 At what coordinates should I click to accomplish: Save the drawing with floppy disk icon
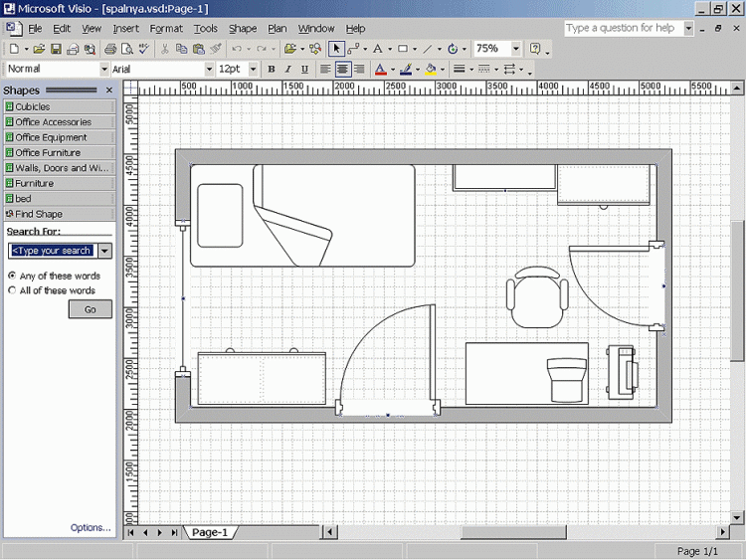[x=56, y=49]
